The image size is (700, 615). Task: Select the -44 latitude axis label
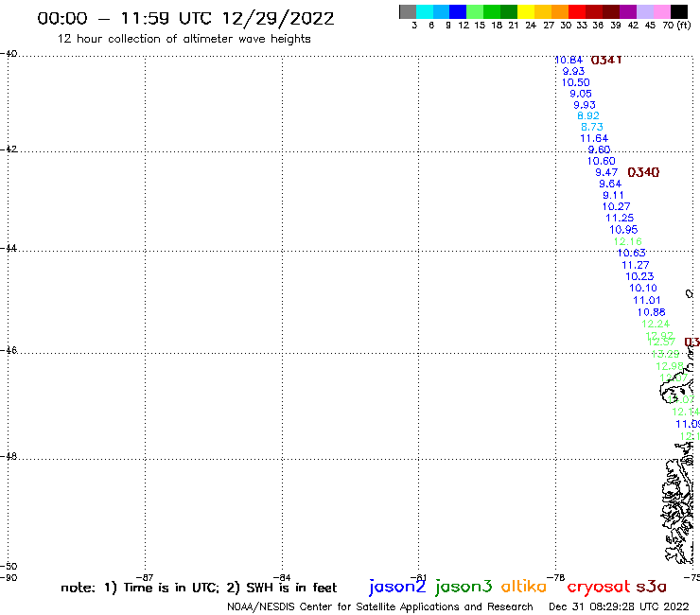pyautogui.click(x=9, y=248)
